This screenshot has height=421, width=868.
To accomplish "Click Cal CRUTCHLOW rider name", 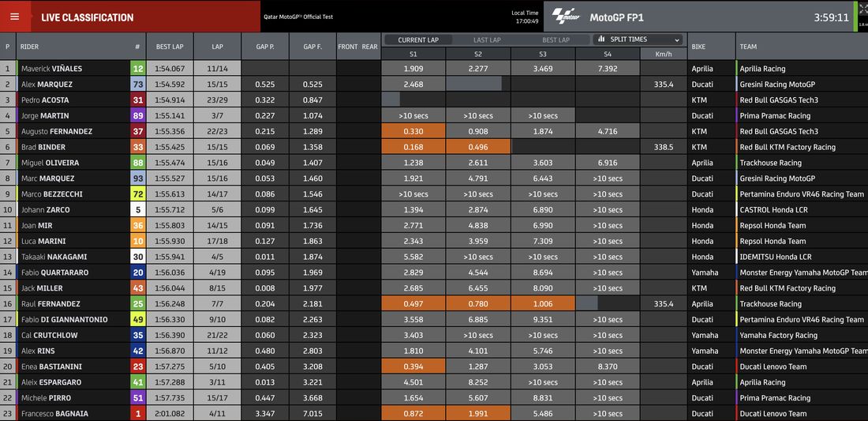I will [49, 335].
